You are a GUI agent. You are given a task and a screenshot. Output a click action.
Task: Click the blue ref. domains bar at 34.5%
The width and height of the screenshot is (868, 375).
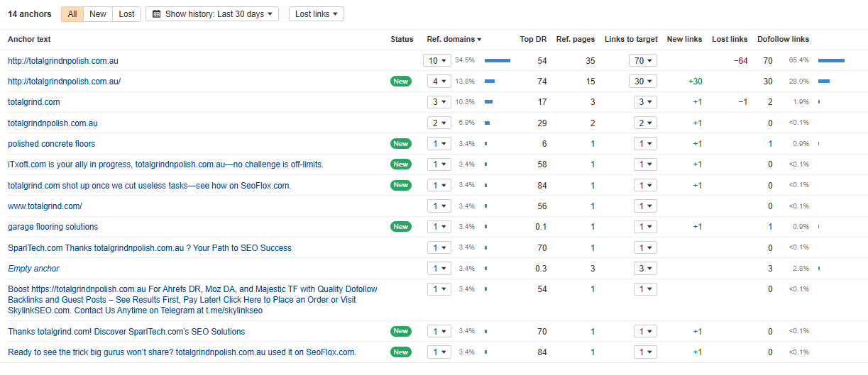497,61
